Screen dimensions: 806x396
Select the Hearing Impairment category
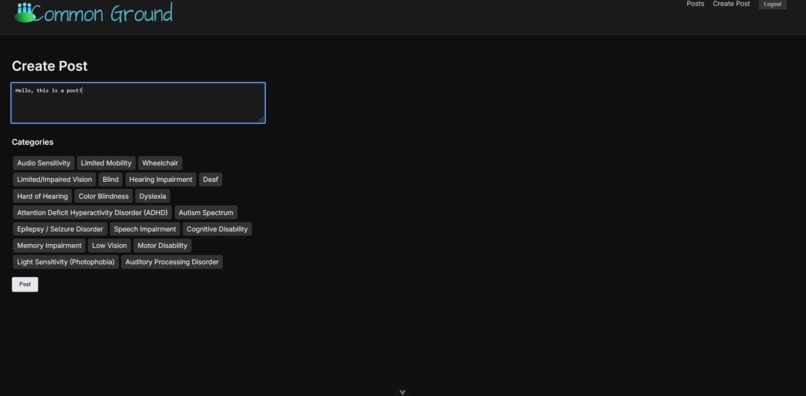[x=161, y=179]
